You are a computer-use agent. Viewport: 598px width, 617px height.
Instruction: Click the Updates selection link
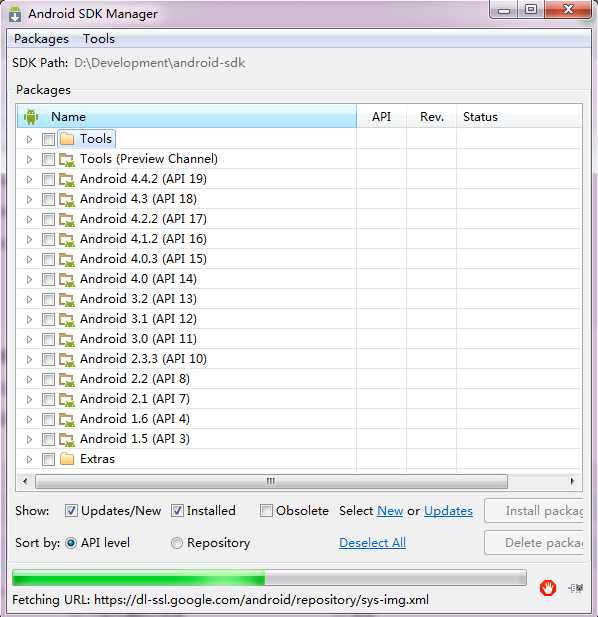coord(448,511)
